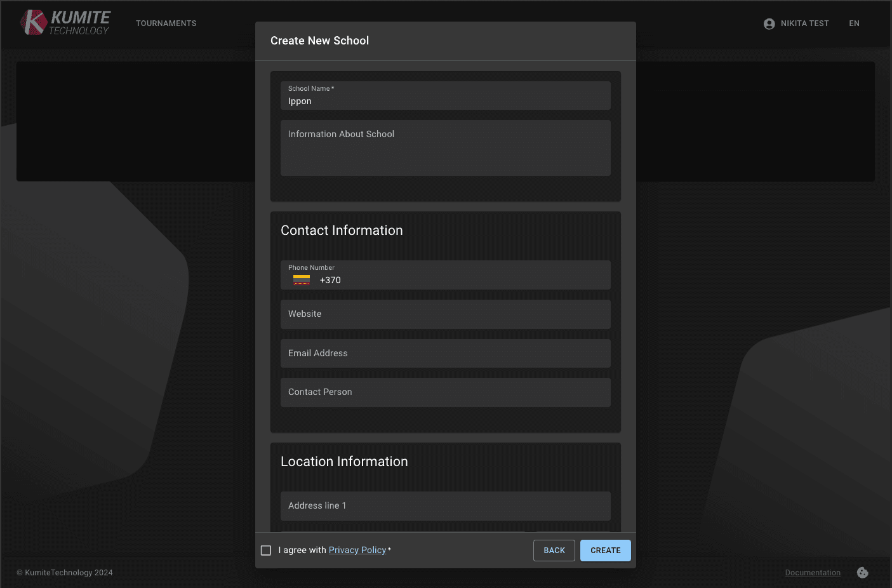892x588 pixels.
Task: Open the NIKITA TEST account menu
Action: [x=804, y=23]
